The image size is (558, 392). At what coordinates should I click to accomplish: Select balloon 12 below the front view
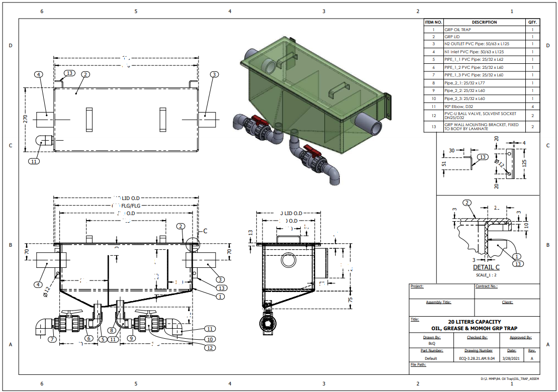tap(211, 348)
